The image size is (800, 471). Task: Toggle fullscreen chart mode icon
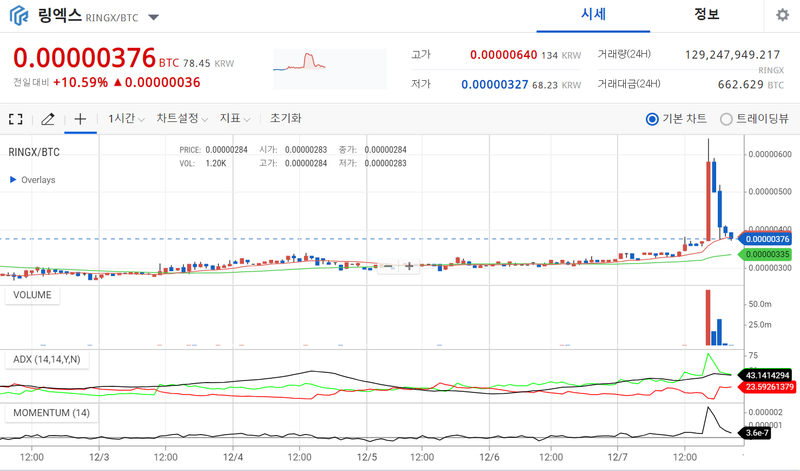16,119
